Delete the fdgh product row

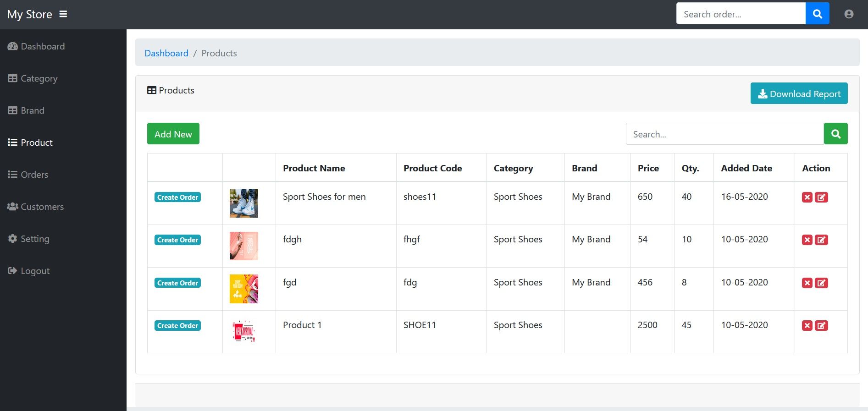click(x=807, y=240)
